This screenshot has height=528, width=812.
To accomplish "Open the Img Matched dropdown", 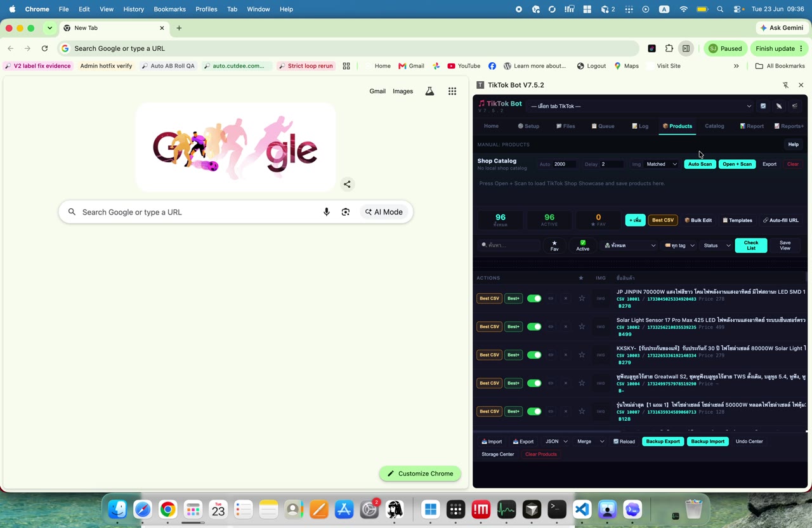I will 662,164.
